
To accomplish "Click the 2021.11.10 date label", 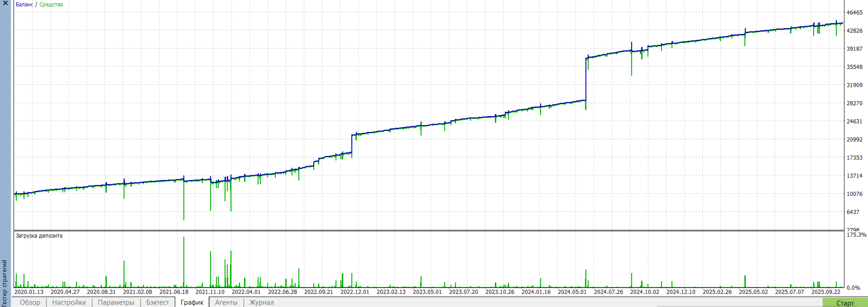I will click(x=210, y=292).
